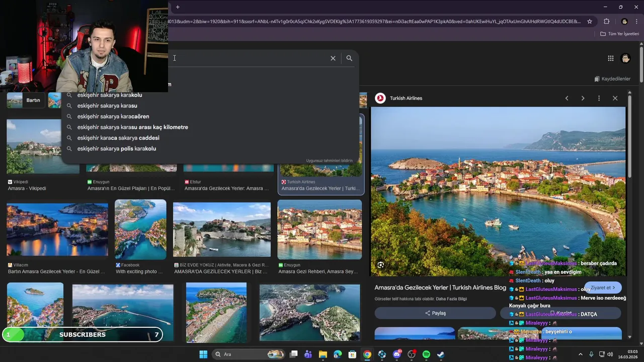Open the Facebook 'With exciting photo' thumbnail
The image size is (644, 362).
coord(140,230)
